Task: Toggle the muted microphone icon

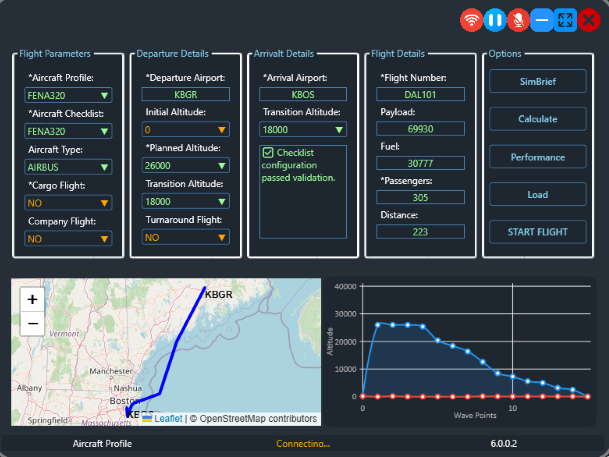Action: 517,19
